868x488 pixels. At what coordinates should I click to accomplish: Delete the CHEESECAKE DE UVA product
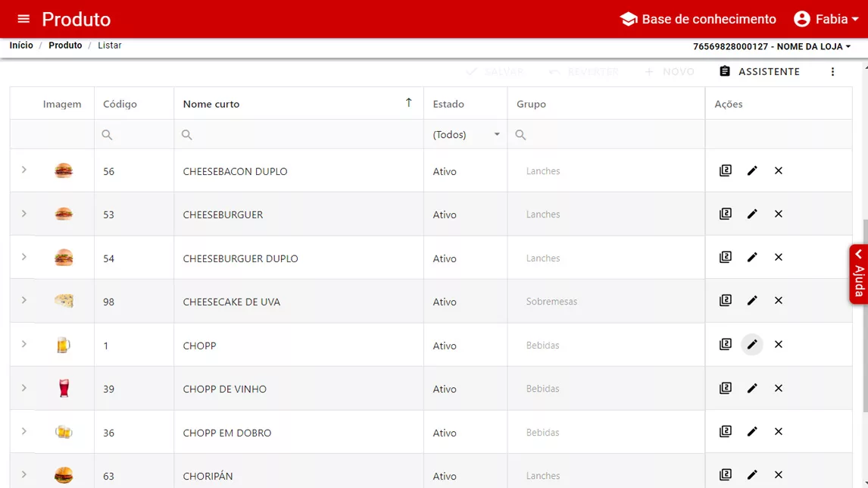[779, 300]
